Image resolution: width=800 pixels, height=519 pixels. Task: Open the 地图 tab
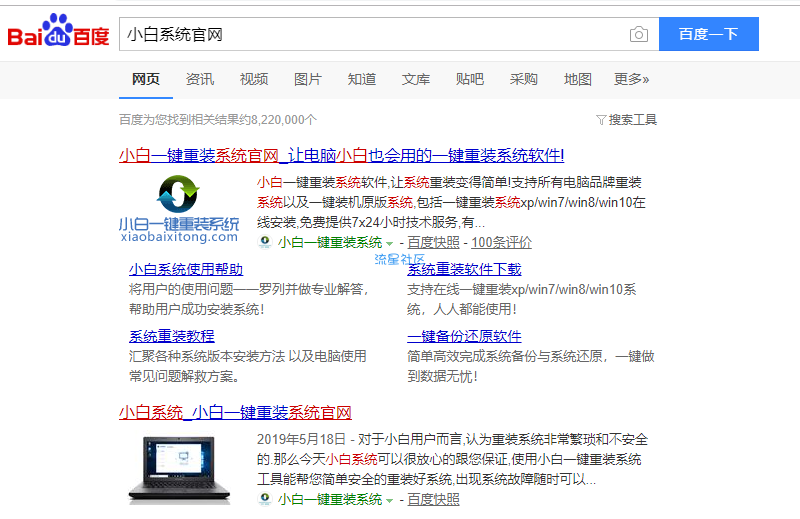(x=578, y=79)
